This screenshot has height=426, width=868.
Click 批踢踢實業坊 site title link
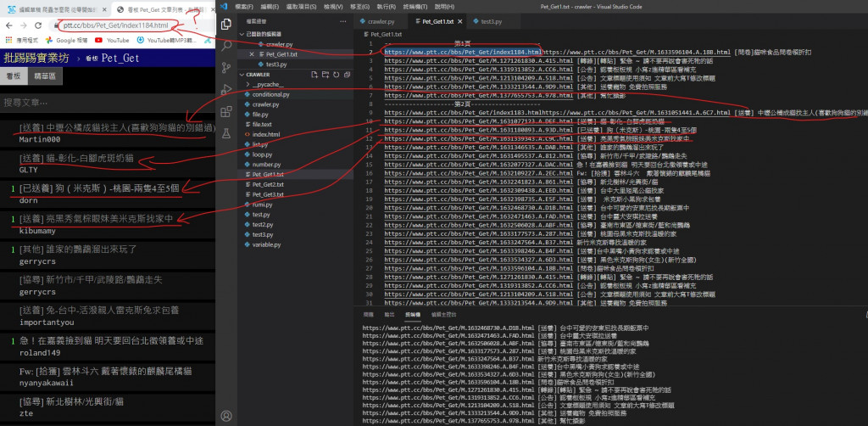coord(36,59)
